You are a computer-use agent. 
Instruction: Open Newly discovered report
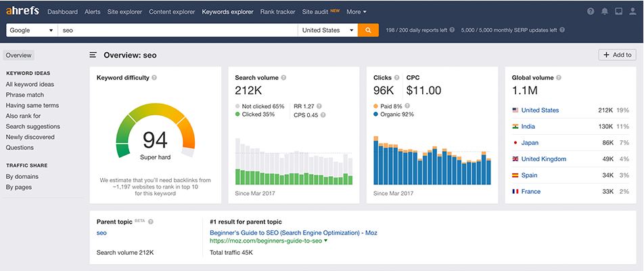(x=30, y=137)
